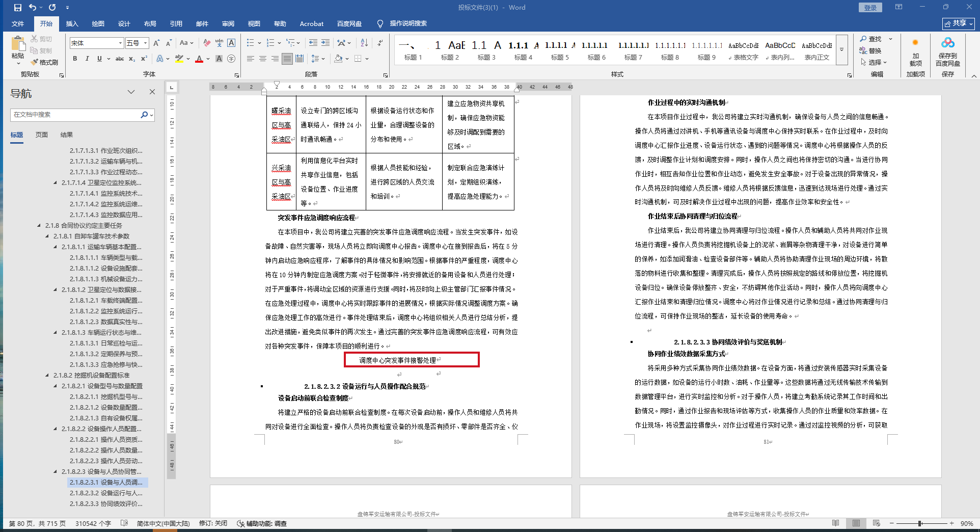
Task: Switch to 页面 tab in navigation pane
Action: click(x=42, y=135)
